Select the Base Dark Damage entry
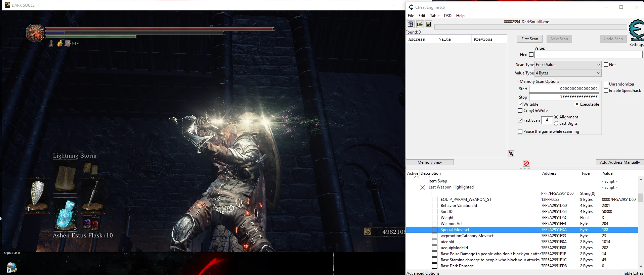 pyautogui.click(x=457, y=266)
